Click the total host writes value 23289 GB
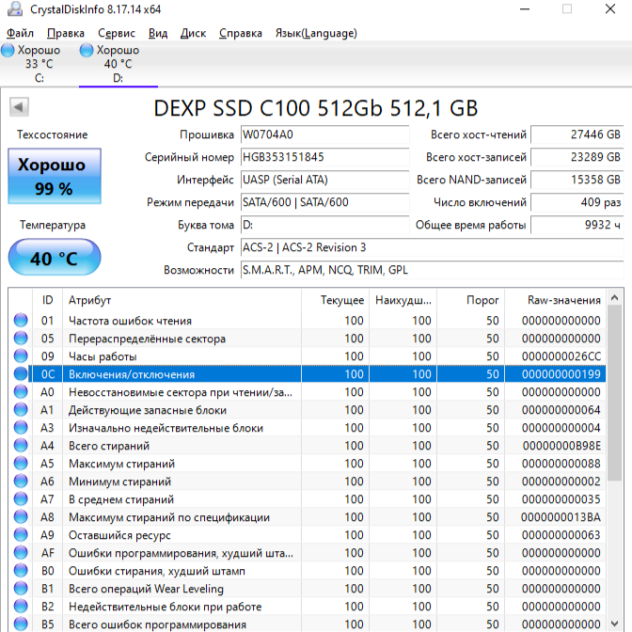 tap(577, 157)
